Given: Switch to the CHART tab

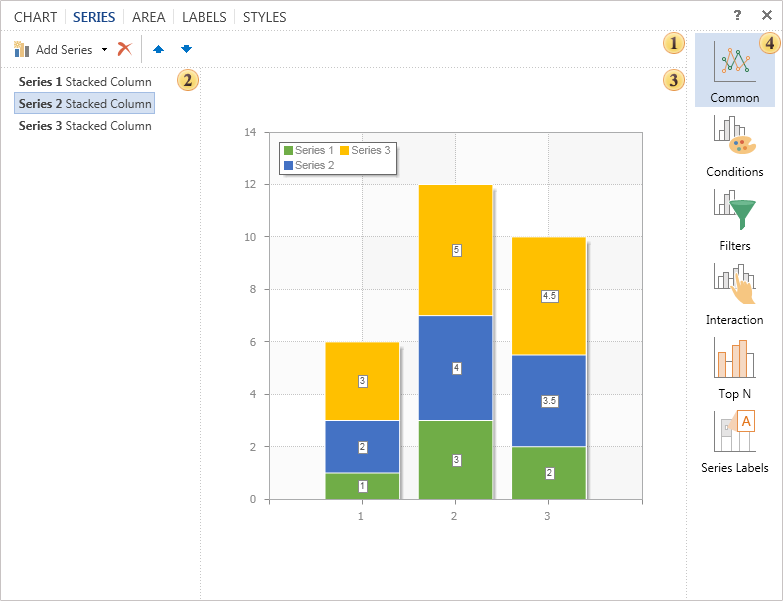Looking at the screenshot, I should pyautogui.click(x=35, y=17).
